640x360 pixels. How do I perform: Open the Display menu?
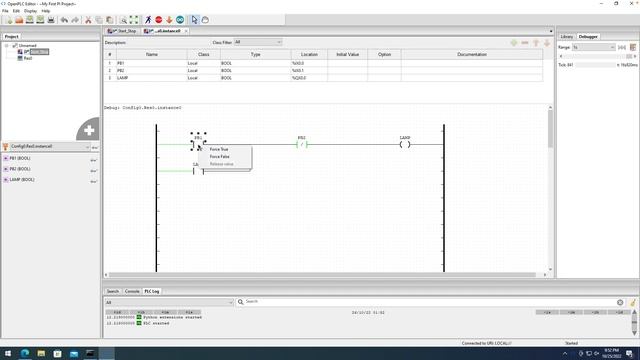pyautogui.click(x=31, y=11)
